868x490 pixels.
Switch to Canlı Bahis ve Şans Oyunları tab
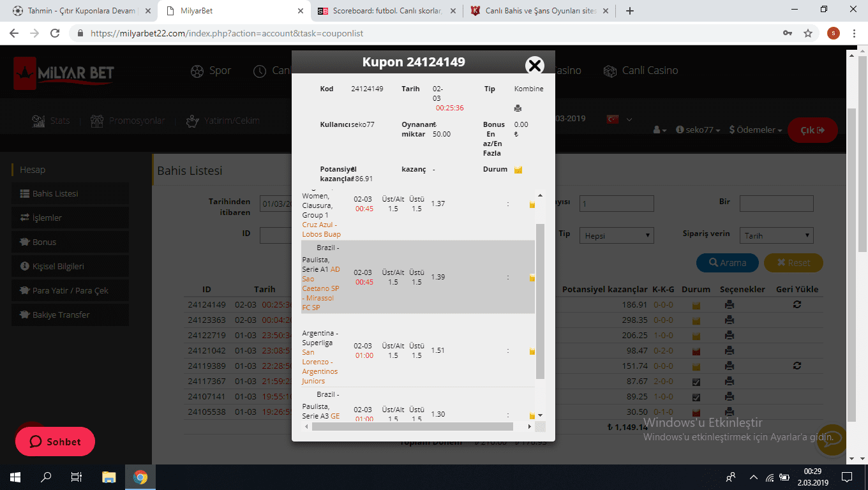[540, 11]
